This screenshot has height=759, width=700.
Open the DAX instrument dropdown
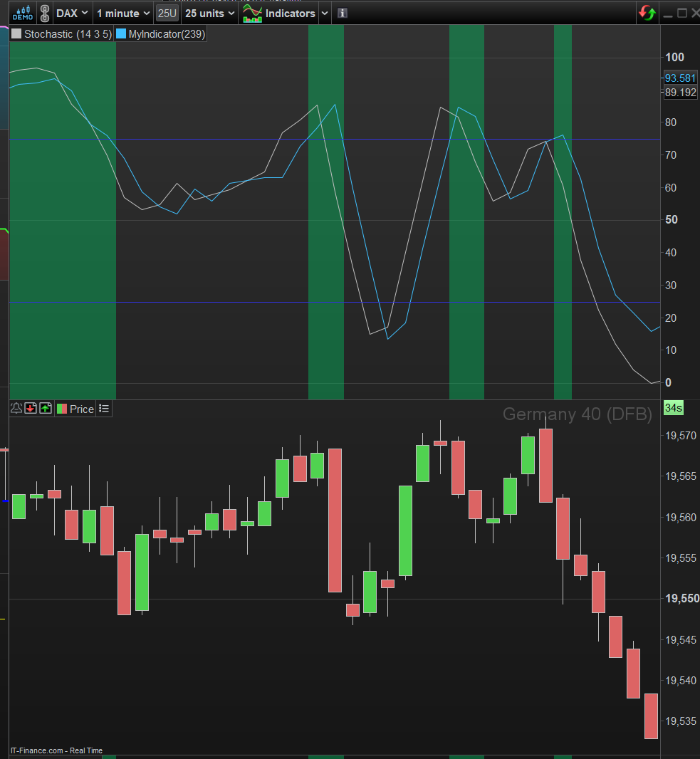[x=72, y=13]
